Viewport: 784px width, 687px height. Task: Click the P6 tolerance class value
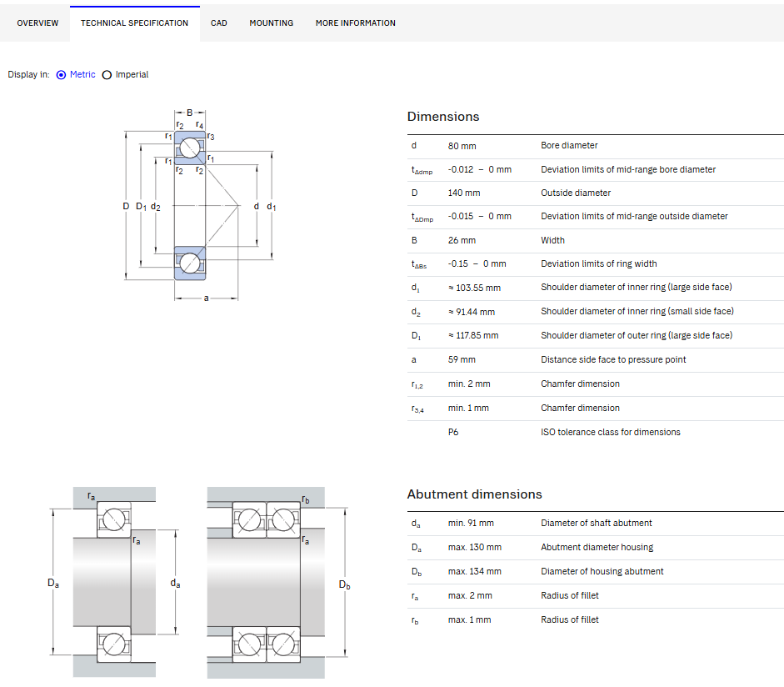click(x=453, y=432)
